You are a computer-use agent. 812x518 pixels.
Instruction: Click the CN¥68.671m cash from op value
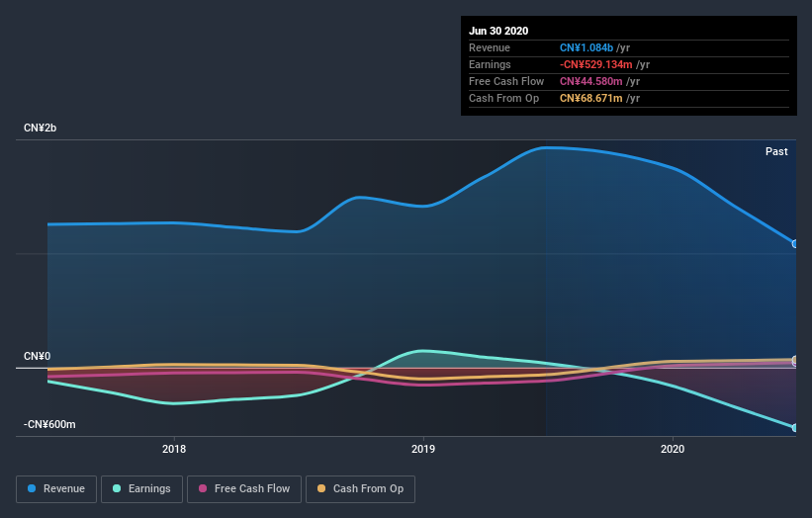coord(590,98)
